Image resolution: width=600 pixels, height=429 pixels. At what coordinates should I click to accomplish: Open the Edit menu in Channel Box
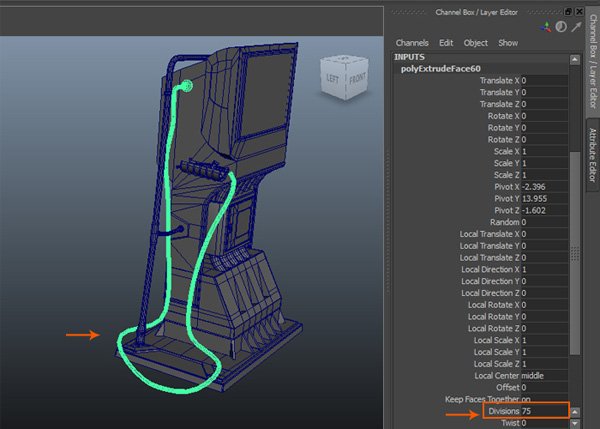click(x=446, y=43)
